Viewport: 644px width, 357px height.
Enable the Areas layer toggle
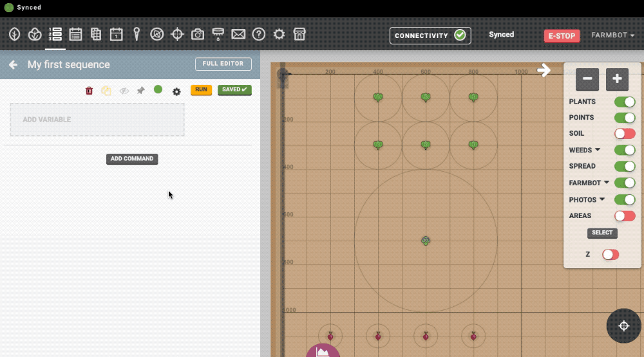624,216
